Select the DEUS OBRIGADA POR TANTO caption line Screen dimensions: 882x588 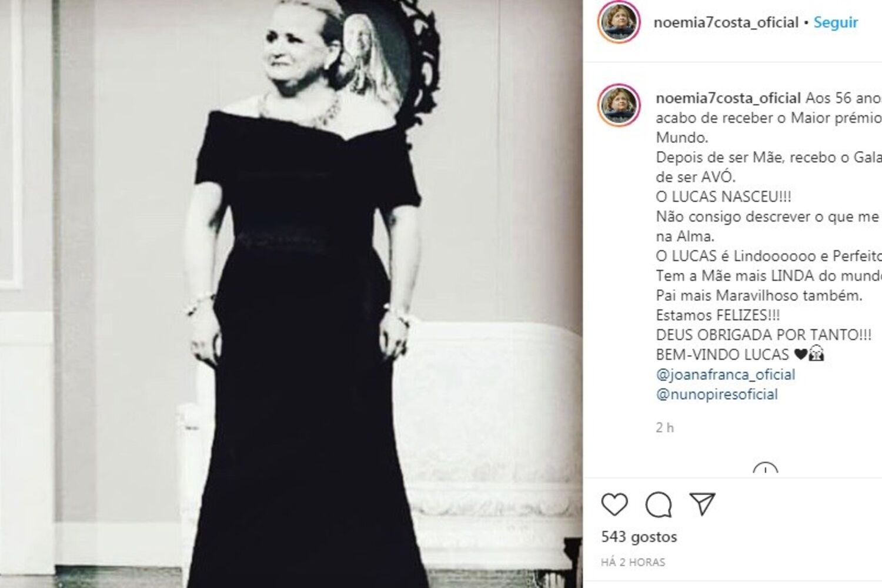(x=763, y=335)
